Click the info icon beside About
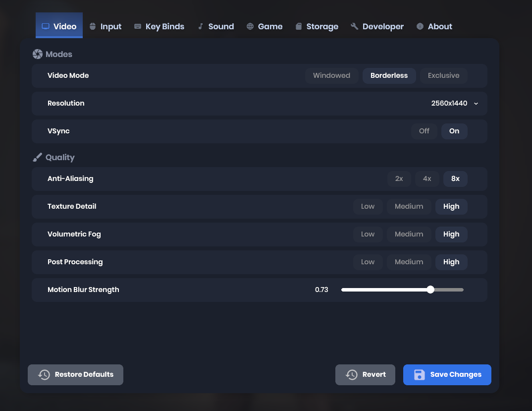This screenshot has width=532, height=411. click(420, 26)
